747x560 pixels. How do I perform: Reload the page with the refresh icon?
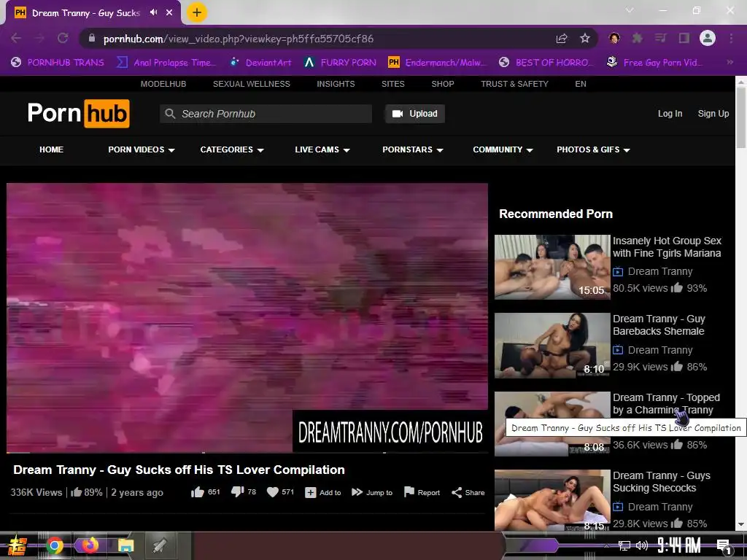tap(63, 38)
